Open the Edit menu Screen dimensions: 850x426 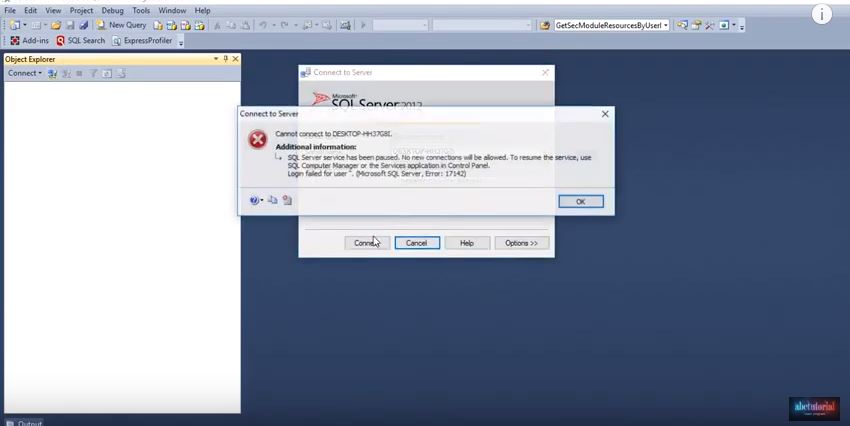coord(30,10)
